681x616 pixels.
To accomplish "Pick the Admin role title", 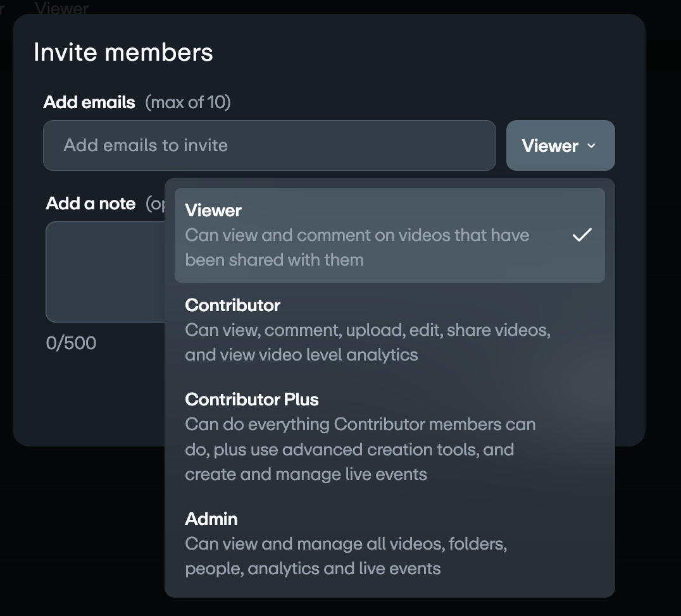I will [211, 519].
